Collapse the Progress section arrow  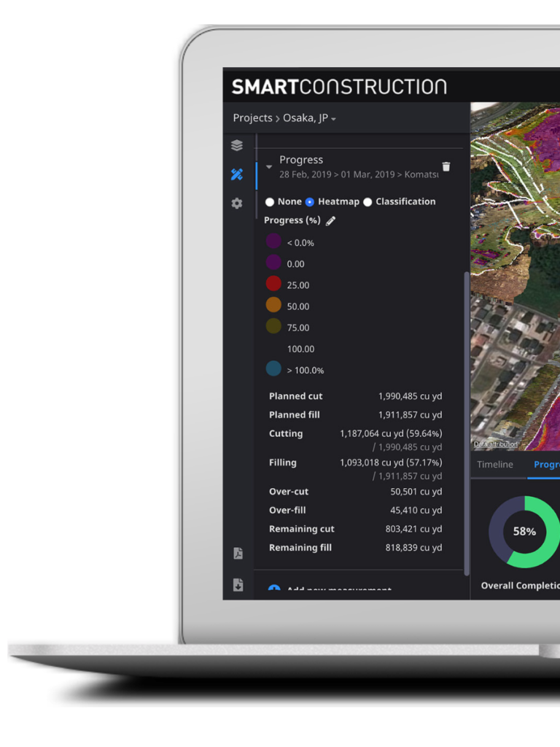[x=269, y=167]
